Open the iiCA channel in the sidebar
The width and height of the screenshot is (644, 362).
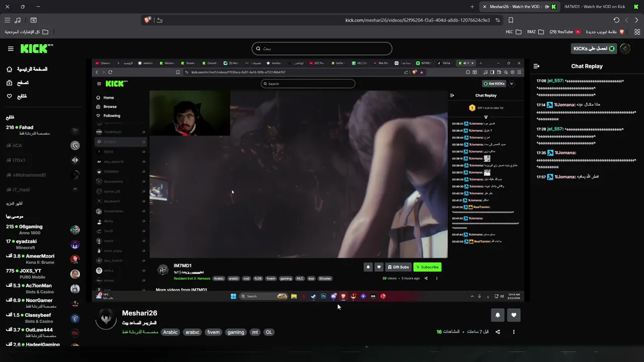[x=43, y=146]
